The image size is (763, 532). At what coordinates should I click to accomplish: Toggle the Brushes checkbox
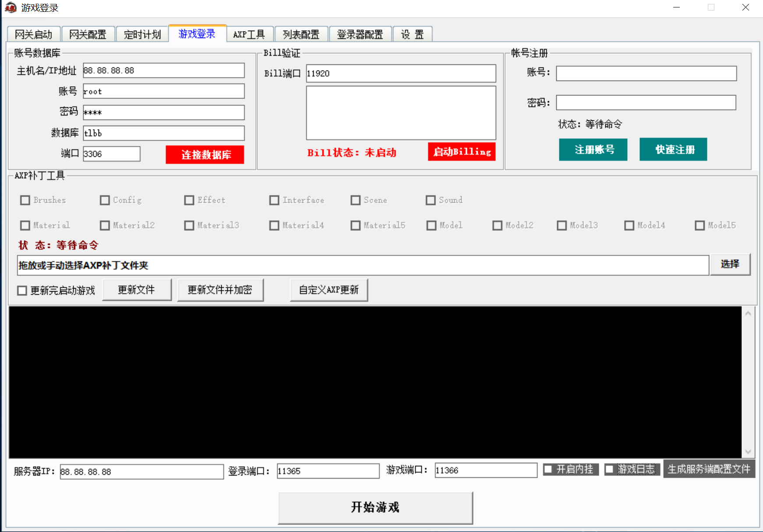(25, 200)
